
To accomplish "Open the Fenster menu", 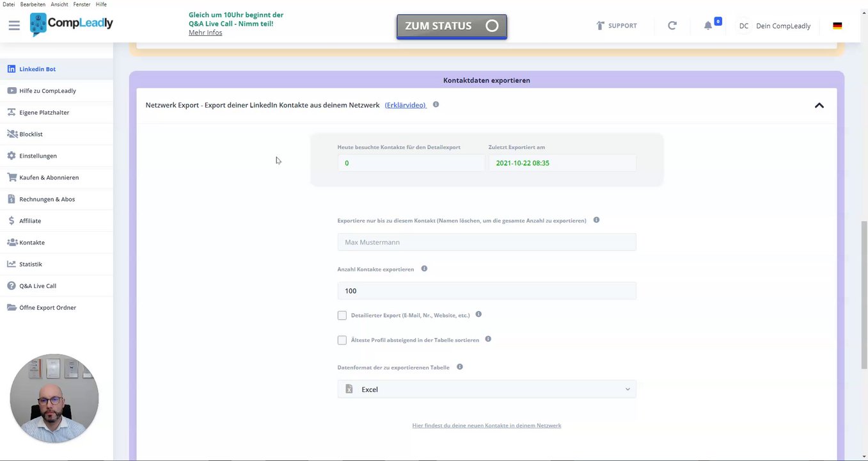I will click(x=82, y=4).
